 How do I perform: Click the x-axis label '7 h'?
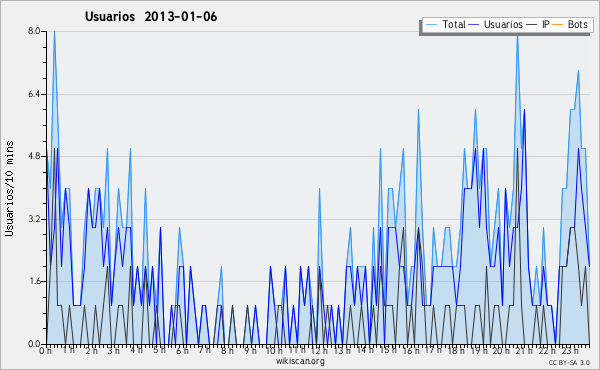(x=205, y=350)
